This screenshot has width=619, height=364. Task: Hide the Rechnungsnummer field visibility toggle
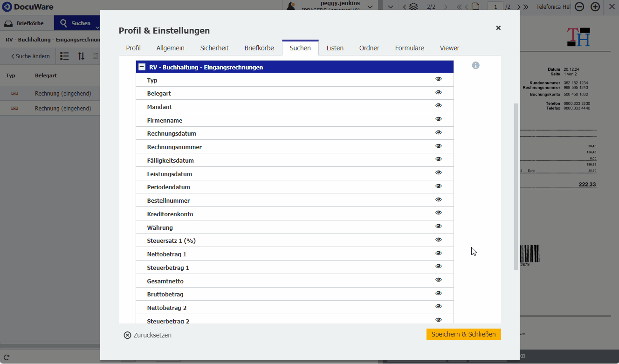pos(439,146)
